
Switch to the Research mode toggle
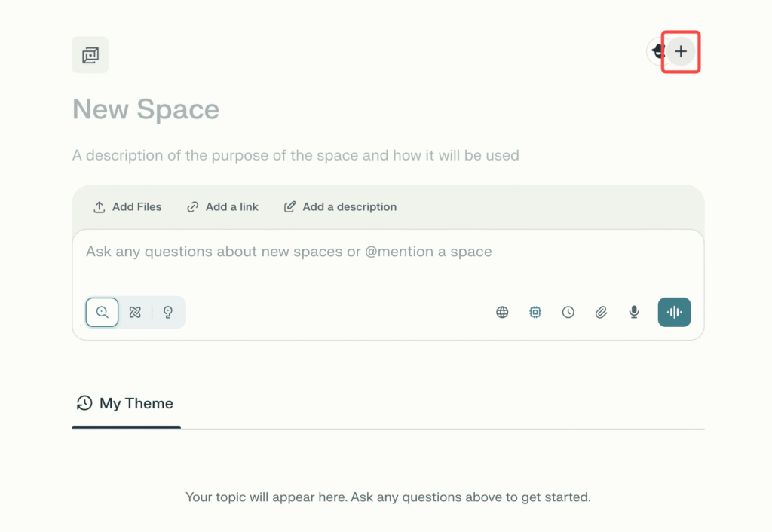tap(135, 312)
